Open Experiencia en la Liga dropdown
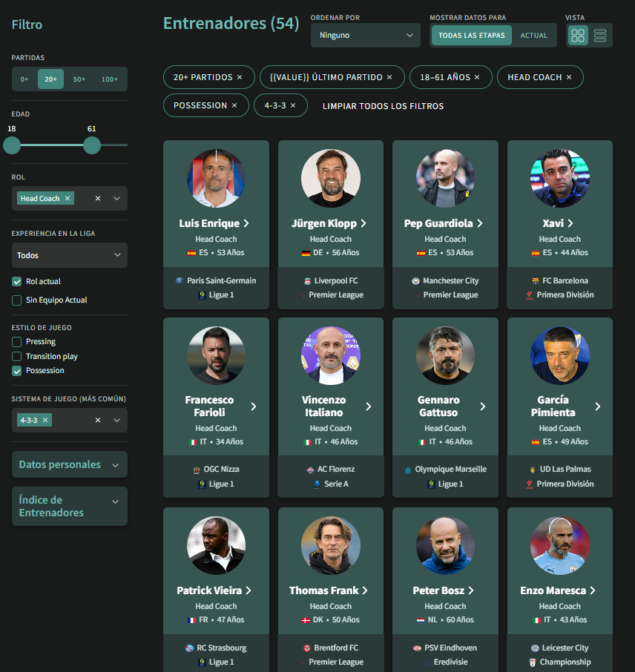The width and height of the screenshot is (635, 672). tap(70, 255)
